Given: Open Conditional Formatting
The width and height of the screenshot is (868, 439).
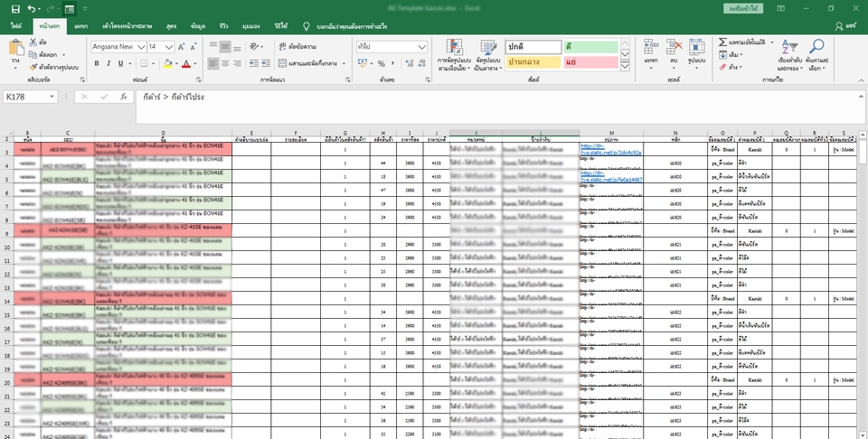Looking at the screenshot, I should pyautogui.click(x=455, y=55).
